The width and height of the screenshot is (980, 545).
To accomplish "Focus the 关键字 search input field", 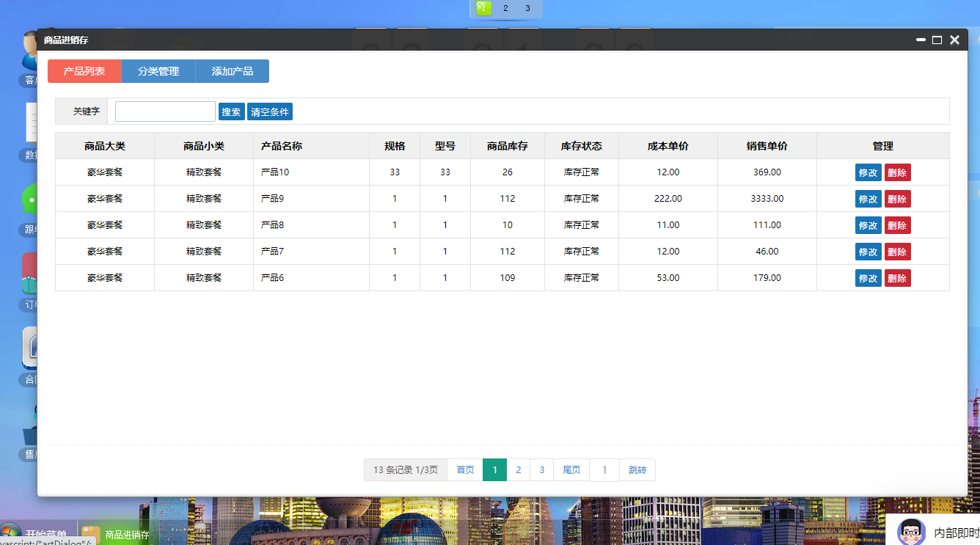I will point(165,111).
